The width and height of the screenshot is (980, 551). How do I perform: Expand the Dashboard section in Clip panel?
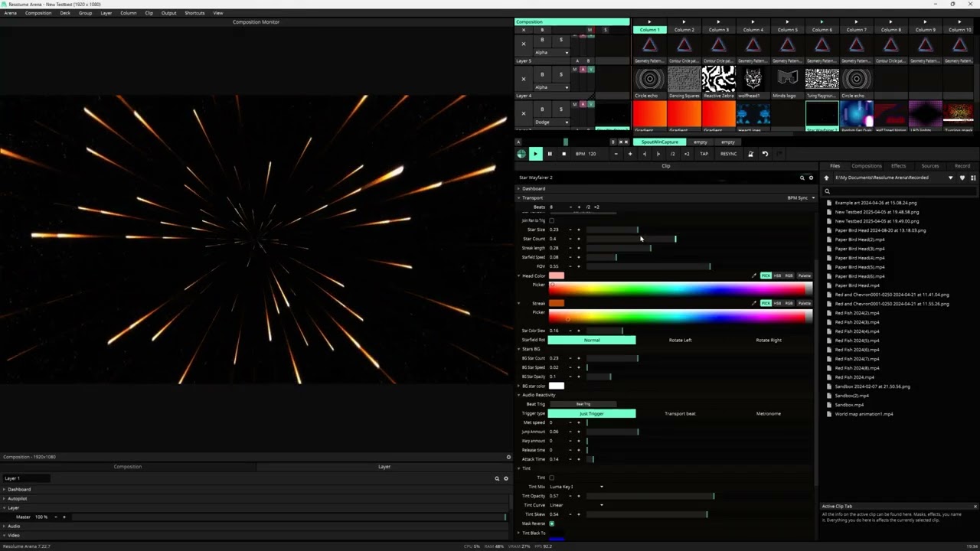pos(532,188)
